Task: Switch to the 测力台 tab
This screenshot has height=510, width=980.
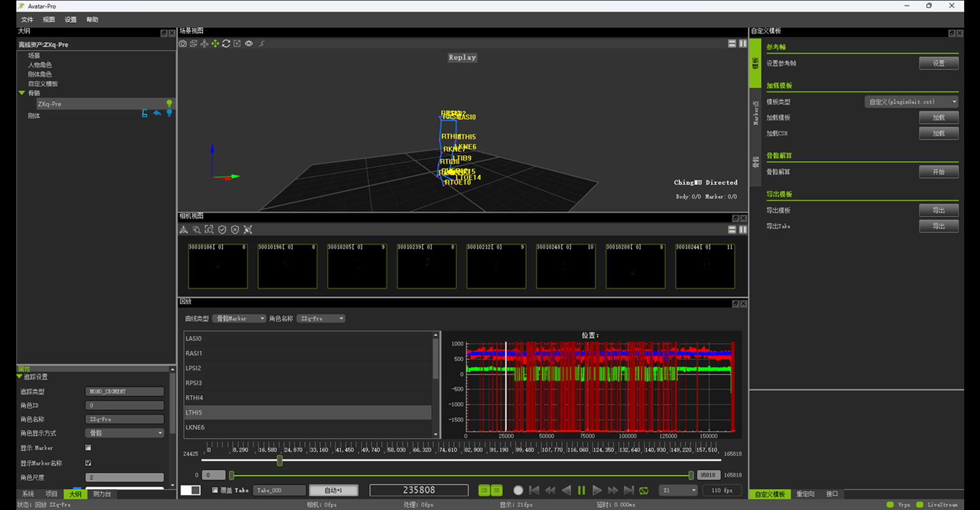Action: click(102, 494)
